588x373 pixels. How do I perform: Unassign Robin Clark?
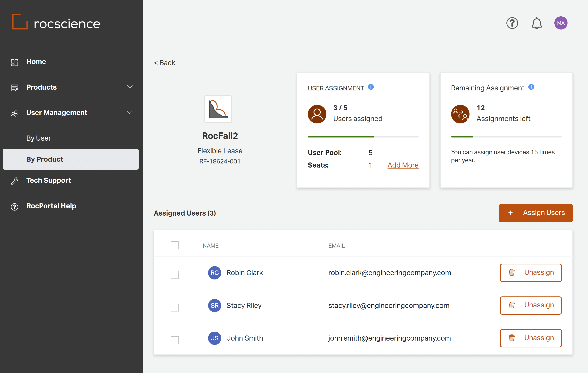[531, 273]
